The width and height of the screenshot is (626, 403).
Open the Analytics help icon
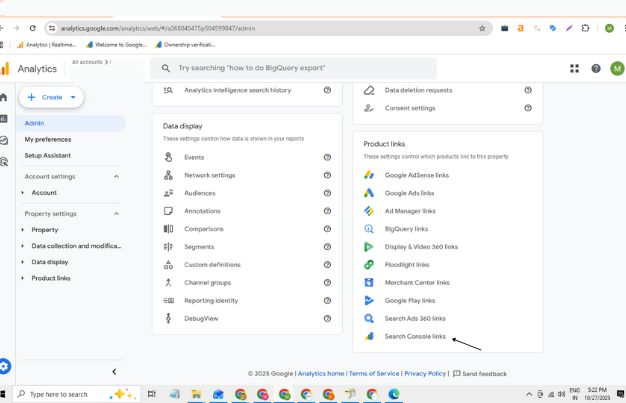(x=596, y=69)
